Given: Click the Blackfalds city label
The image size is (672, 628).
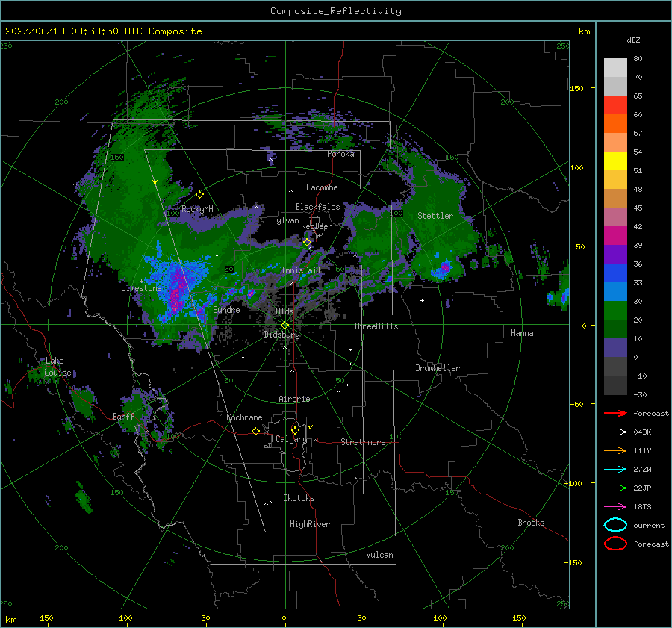Looking at the screenshot, I should [317, 207].
